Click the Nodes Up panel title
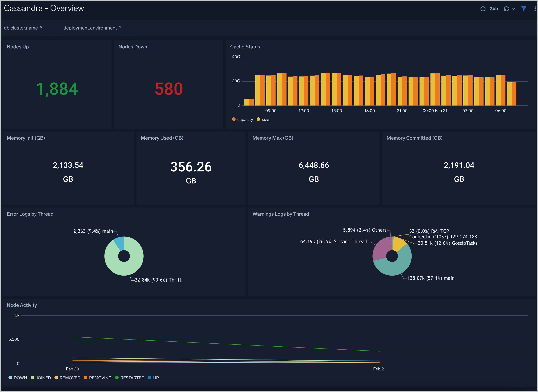Viewport: 538px width, 392px height. [x=18, y=47]
